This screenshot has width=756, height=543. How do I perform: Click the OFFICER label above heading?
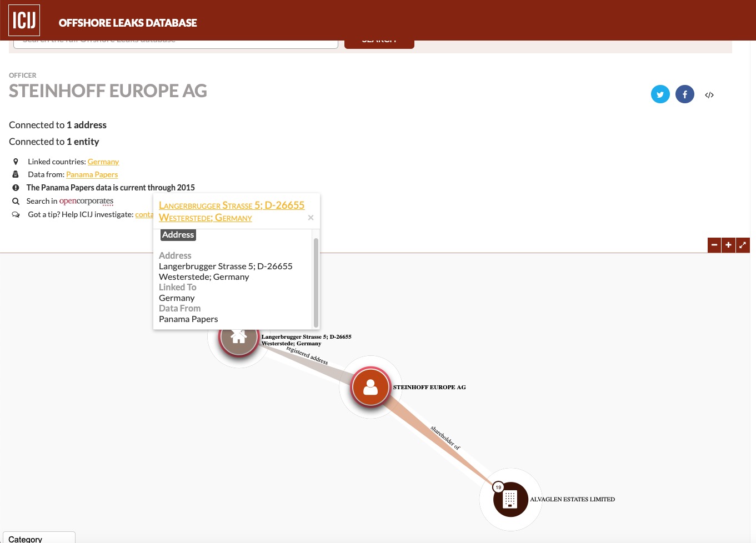pos(23,75)
